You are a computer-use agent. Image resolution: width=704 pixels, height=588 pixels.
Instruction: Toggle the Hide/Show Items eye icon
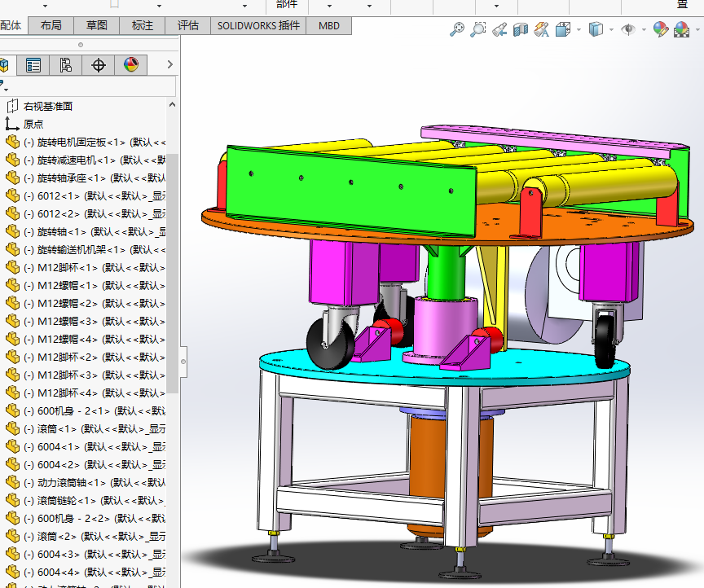(x=628, y=29)
